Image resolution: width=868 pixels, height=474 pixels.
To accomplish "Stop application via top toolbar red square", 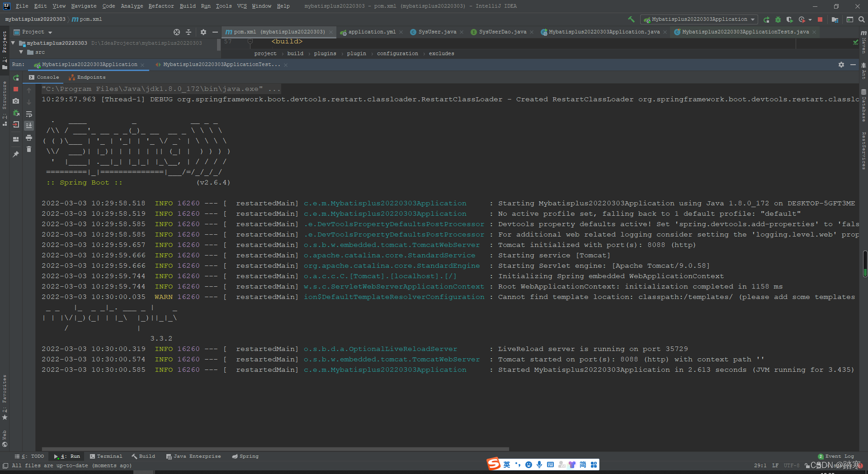I will (820, 19).
